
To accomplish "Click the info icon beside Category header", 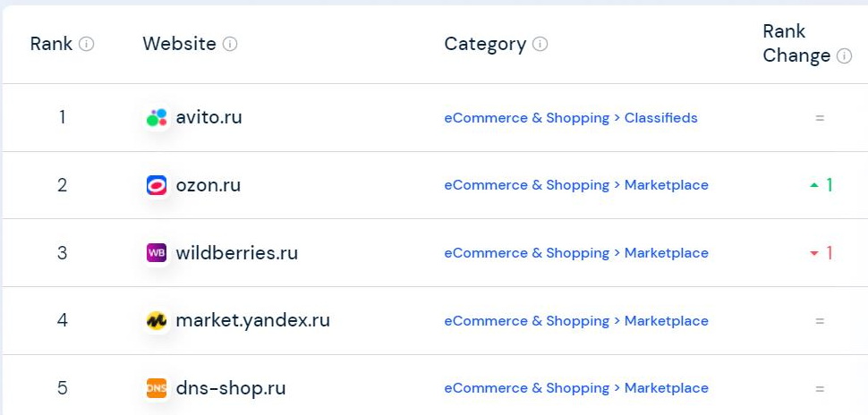I will (540, 44).
